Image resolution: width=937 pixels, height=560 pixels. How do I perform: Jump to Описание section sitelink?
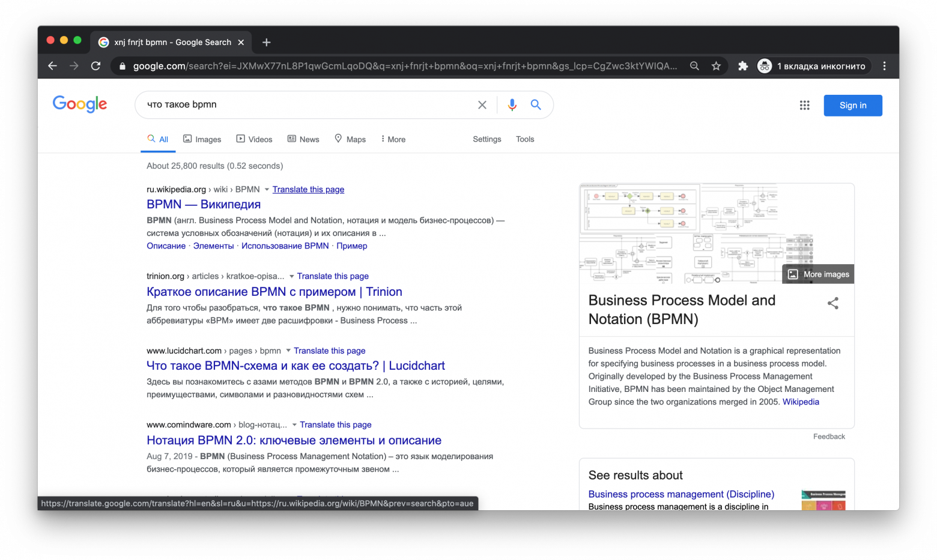coord(166,246)
